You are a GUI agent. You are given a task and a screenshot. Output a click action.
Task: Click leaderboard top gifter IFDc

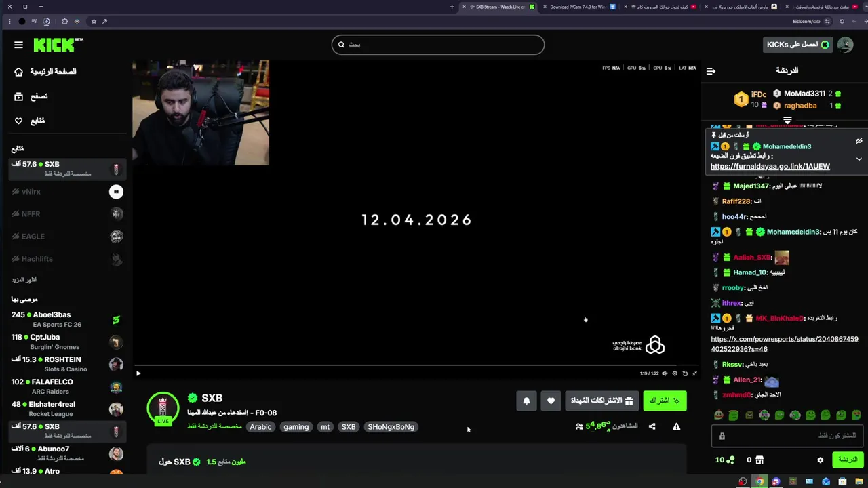tap(759, 95)
